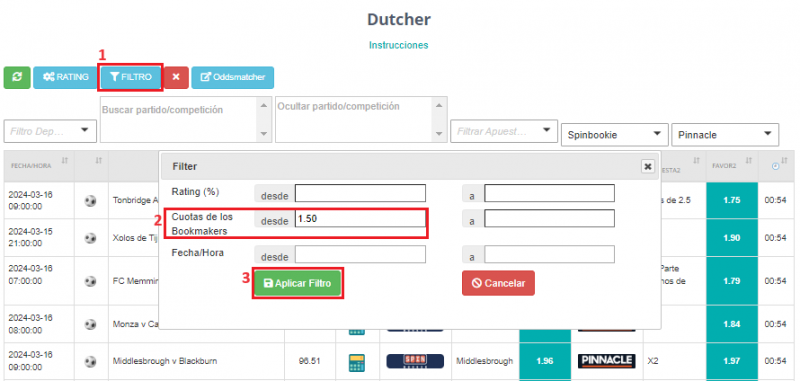Click the clock icon column header
The height and width of the screenshot is (381, 800).
click(x=776, y=166)
